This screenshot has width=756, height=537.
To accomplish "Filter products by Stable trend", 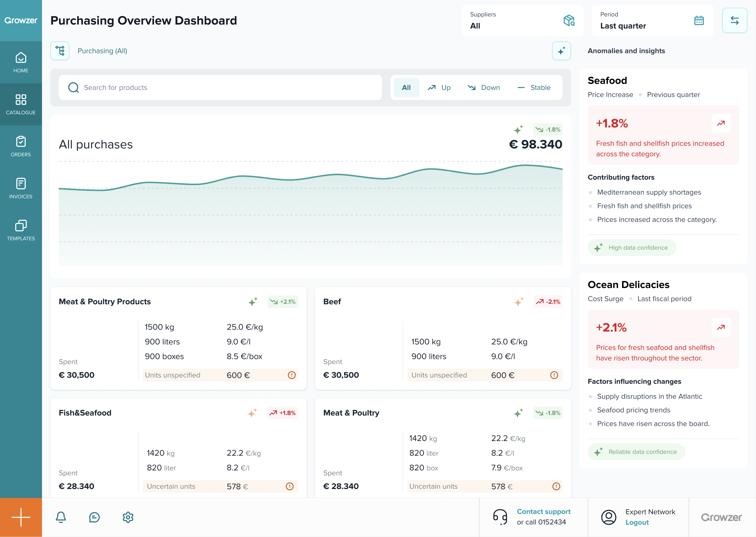I will [534, 88].
